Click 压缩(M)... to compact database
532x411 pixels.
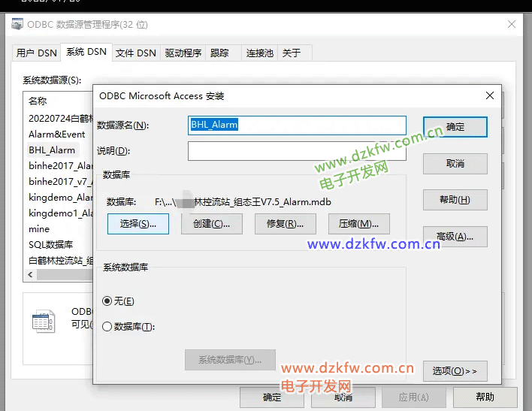click(358, 224)
